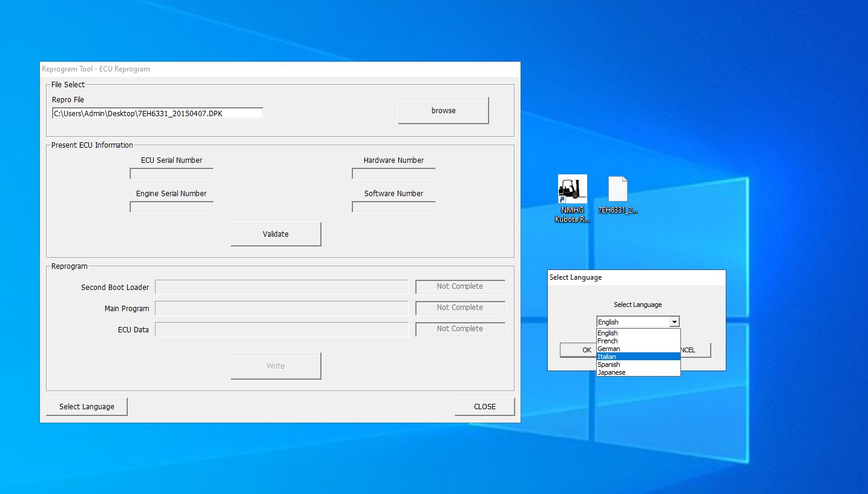Click the ECU Serial Number field
The image size is (868, 494).
click(172, 174)
